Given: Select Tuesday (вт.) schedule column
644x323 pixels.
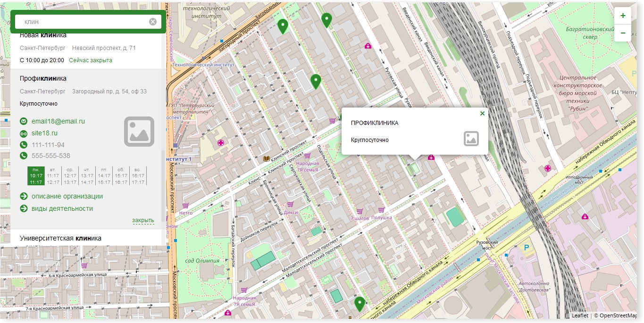Looking at the screenshot, I should tap(53, 175).
